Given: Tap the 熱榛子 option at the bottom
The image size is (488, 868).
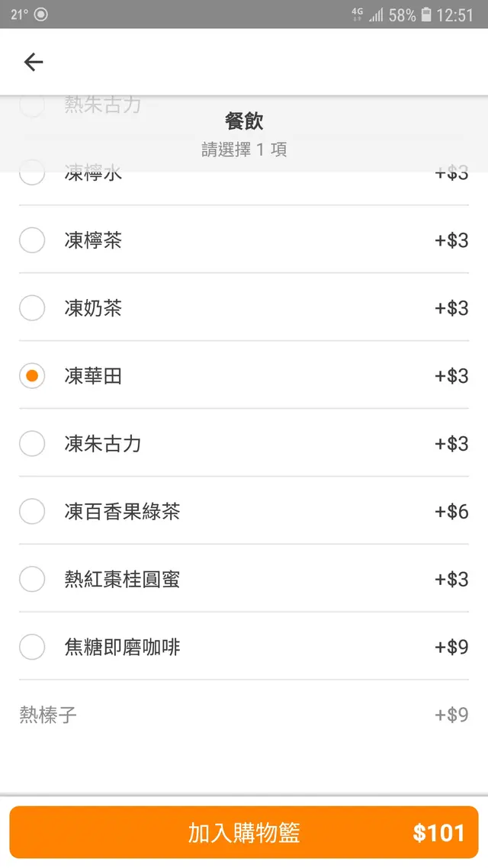Looking at the screenshot, I should coord(48,715).
